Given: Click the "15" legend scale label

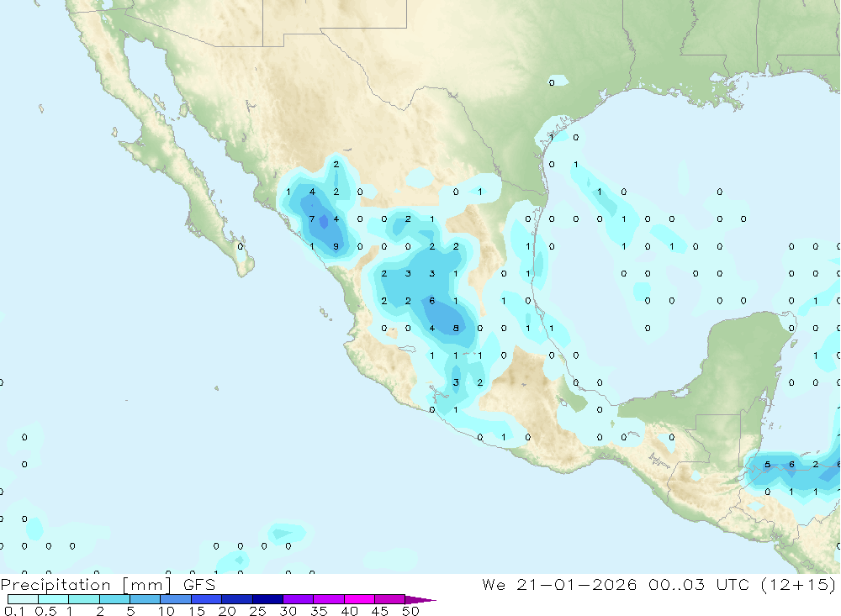Looking at the screenshot, I should (x=197, y=611).
